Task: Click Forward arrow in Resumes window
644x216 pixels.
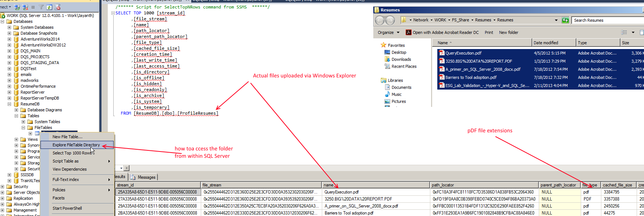Action: tap(390, 20)
